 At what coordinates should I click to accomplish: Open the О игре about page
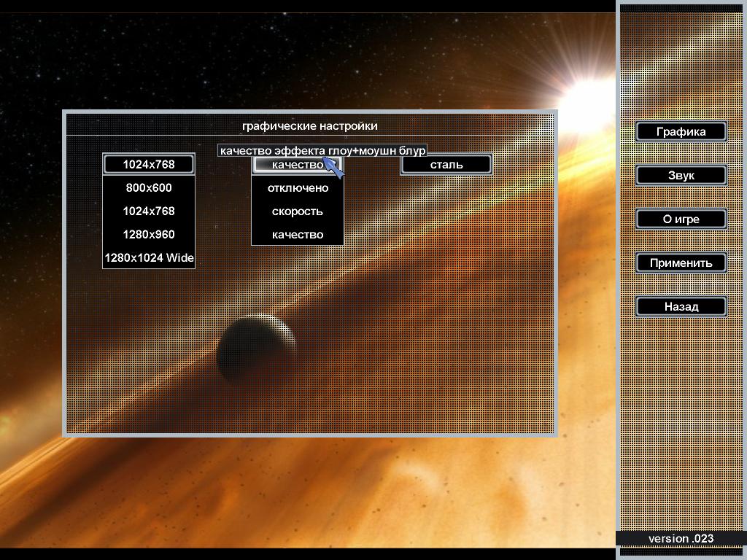681,219
